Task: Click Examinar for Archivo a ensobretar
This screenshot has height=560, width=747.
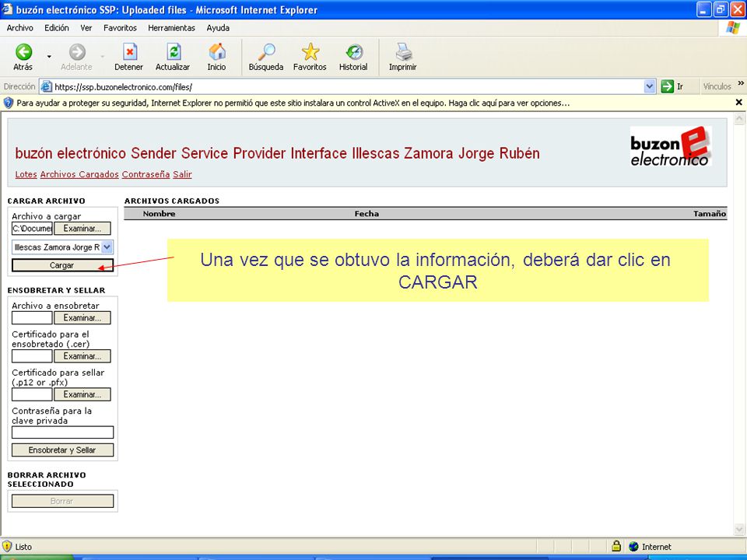Action: [x=82, y=317]
